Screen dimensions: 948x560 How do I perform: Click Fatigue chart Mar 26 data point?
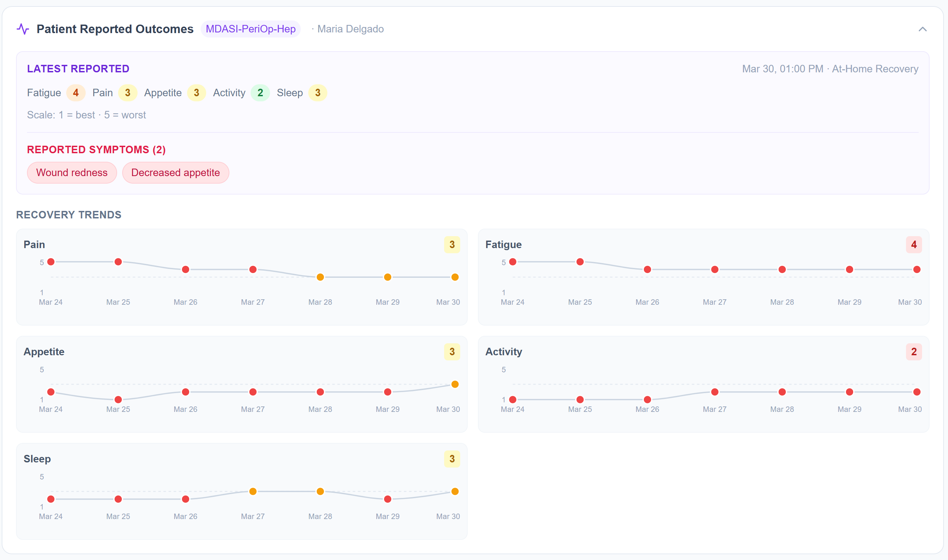click(647, 270)
